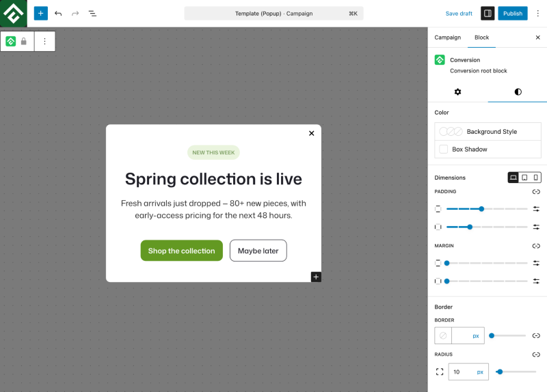
Task: Click Save draft
Action: pyautogui.click(x=459, y=13)
